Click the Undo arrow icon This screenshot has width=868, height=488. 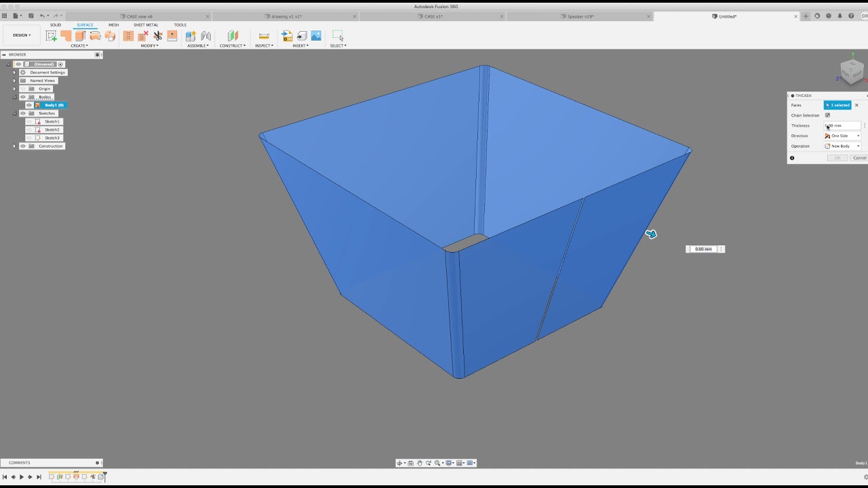(x=43, y=16)
